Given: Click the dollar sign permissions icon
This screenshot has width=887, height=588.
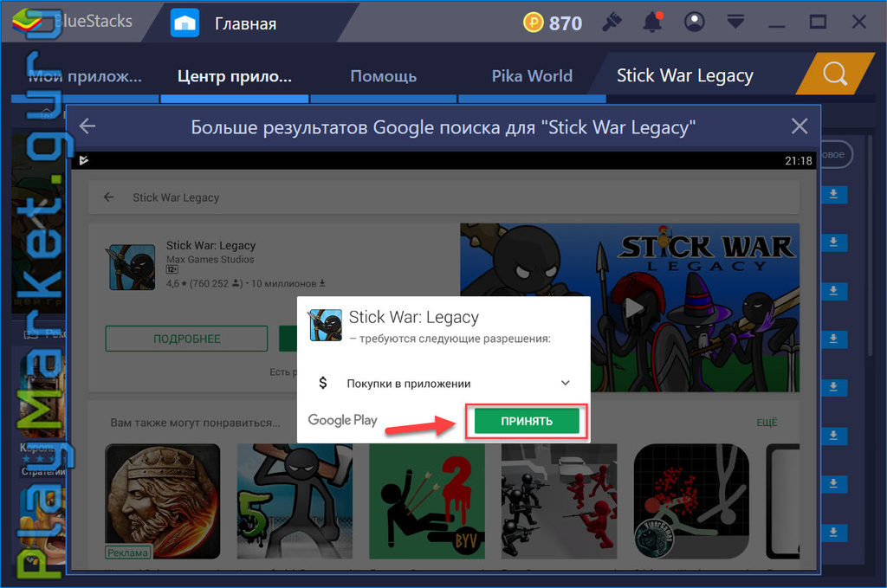Looking at the screenshot, I should point(322,383).
